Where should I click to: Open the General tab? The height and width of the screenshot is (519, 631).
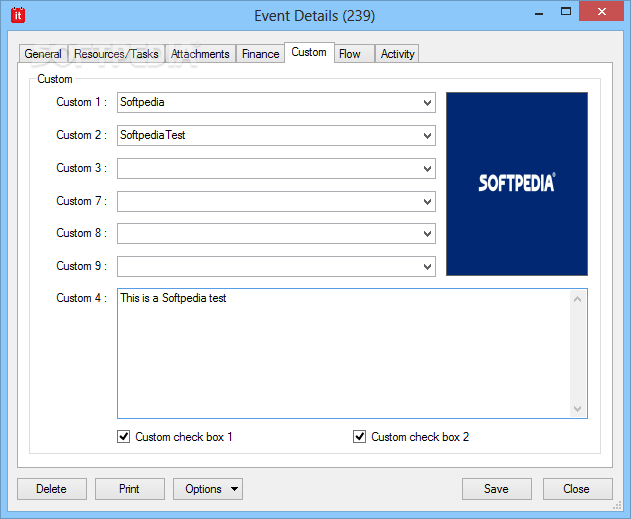(43, 54)
